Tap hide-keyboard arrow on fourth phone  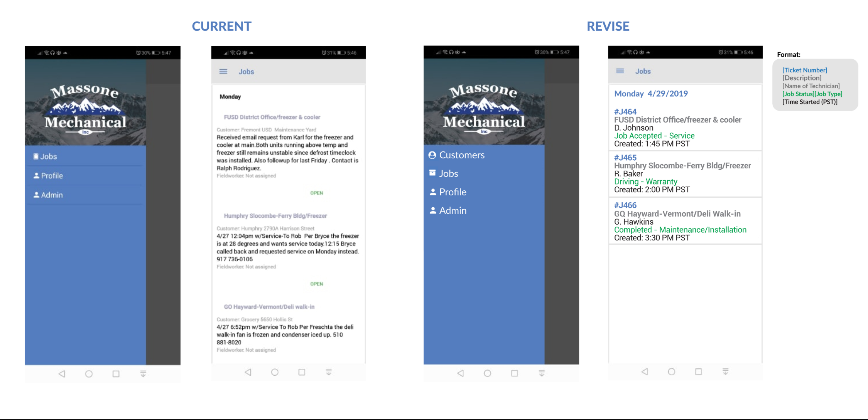pos(725,372)
